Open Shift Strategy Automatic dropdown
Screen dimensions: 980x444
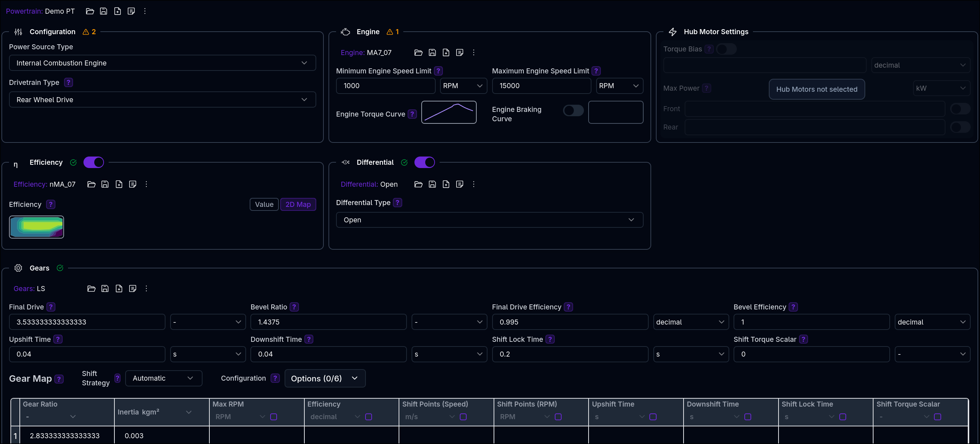(x=164, y=378)
